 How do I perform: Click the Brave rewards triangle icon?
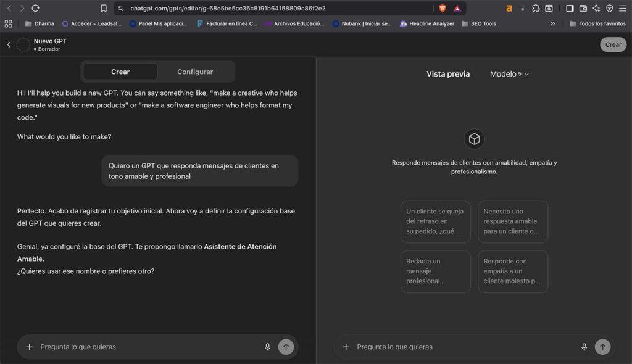point(457,8)
